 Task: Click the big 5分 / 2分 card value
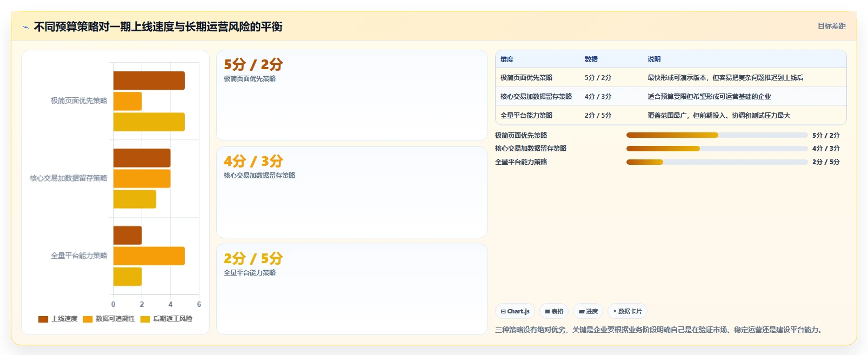click(x=253, y=64)
